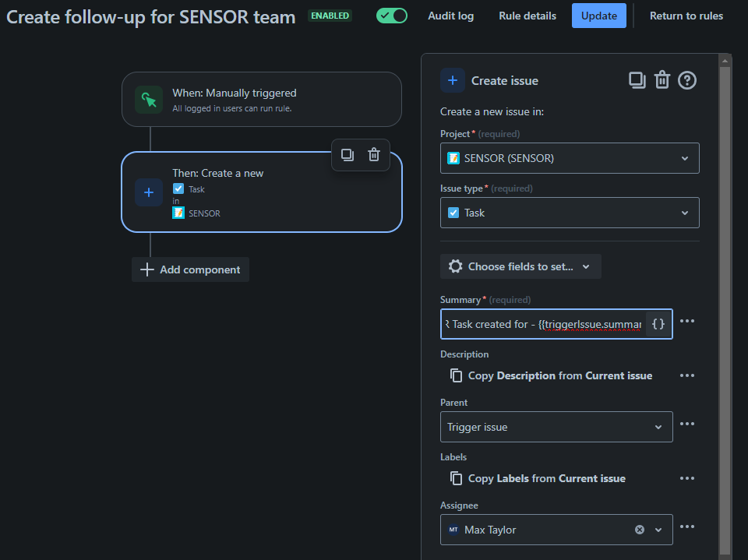Select the Manually triggered trigger card

click(262, 99)
